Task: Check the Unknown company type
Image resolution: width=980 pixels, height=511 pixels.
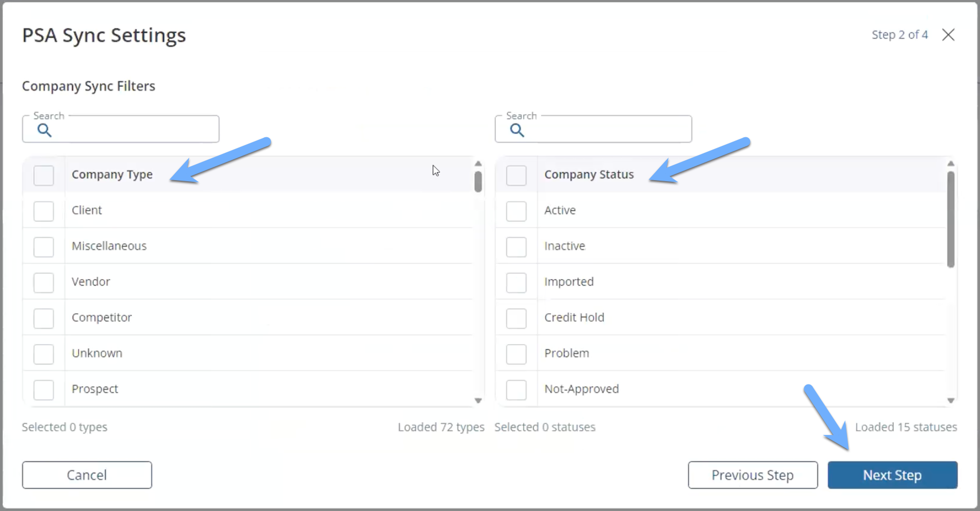Action: tap(43, 353)
